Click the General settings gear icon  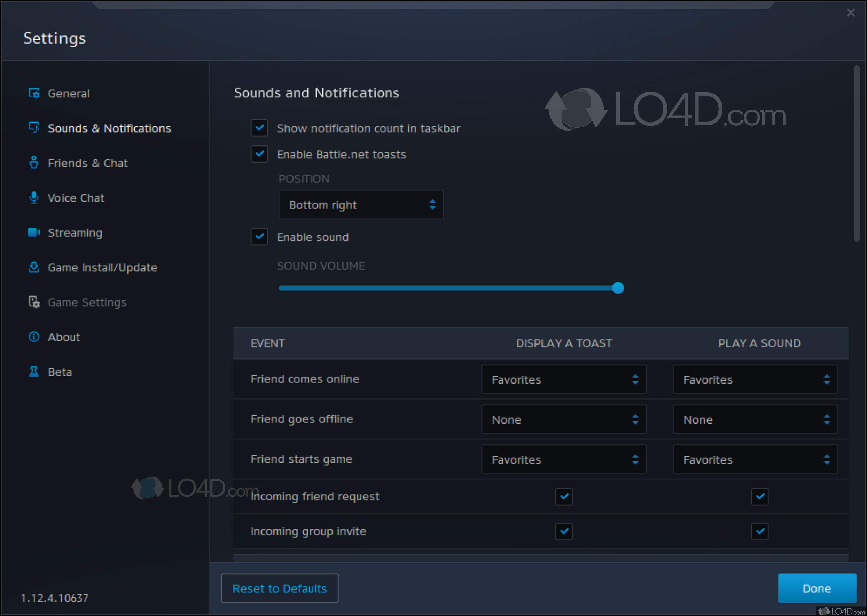34,93
